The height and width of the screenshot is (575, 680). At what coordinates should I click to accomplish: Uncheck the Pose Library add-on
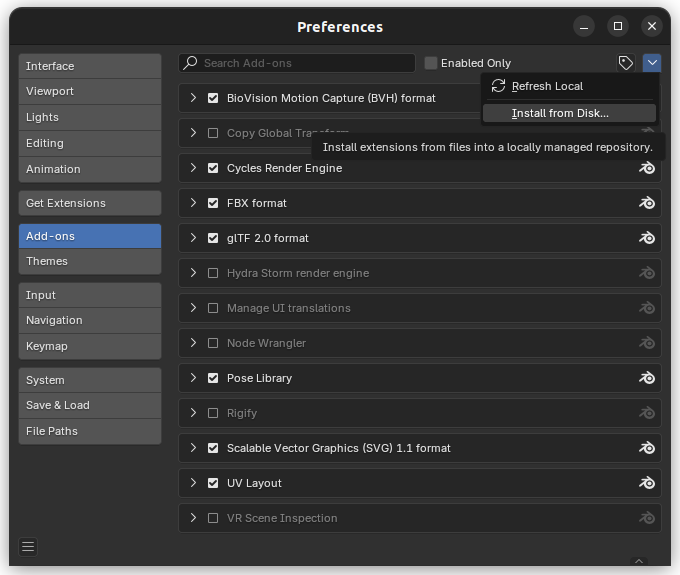(213, 378)
